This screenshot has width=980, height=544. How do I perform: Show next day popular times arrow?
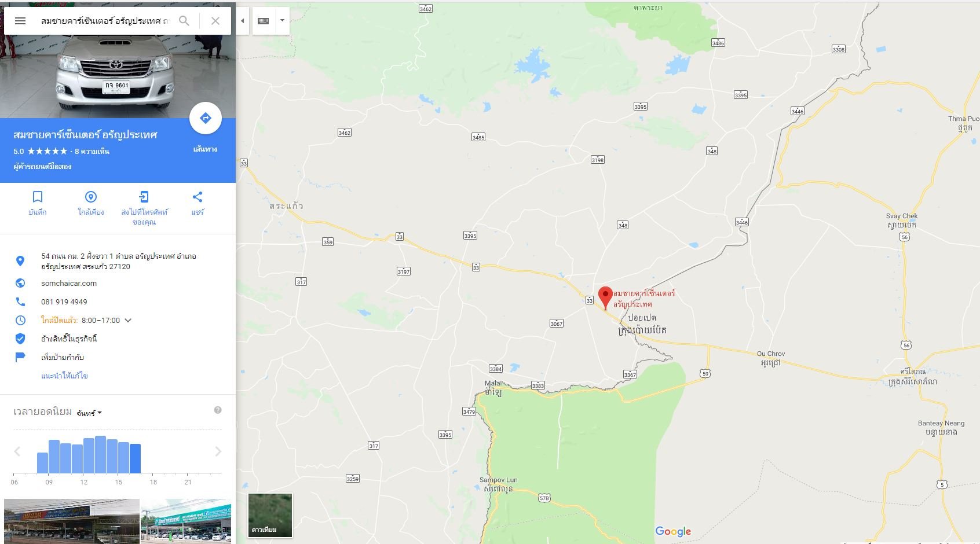pyautogui.click(x=218, y=451)
